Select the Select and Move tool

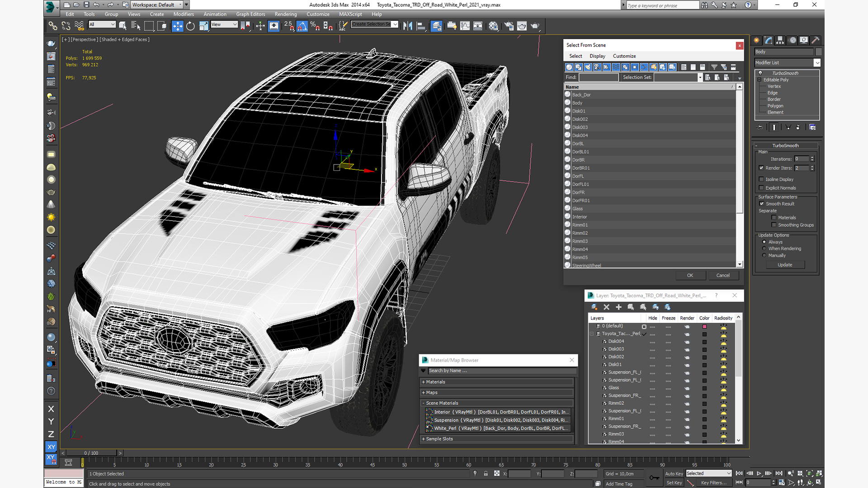[177, 26]
